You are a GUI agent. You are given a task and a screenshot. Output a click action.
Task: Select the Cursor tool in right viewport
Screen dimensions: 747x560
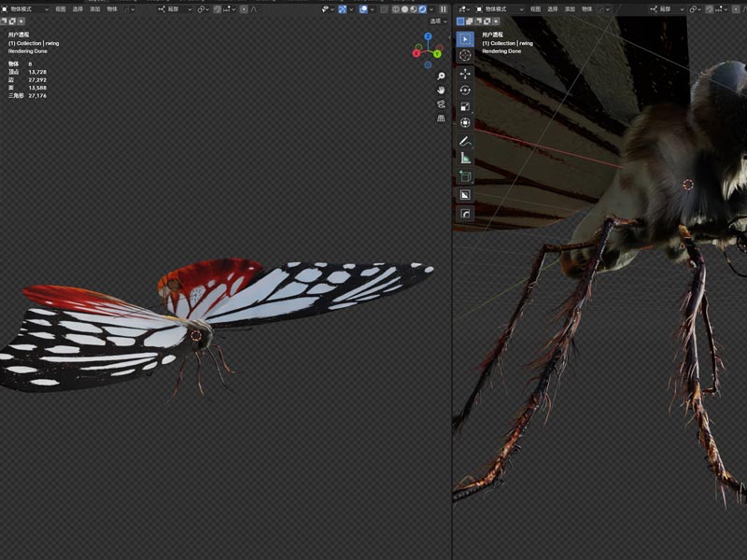pos(465,55)
